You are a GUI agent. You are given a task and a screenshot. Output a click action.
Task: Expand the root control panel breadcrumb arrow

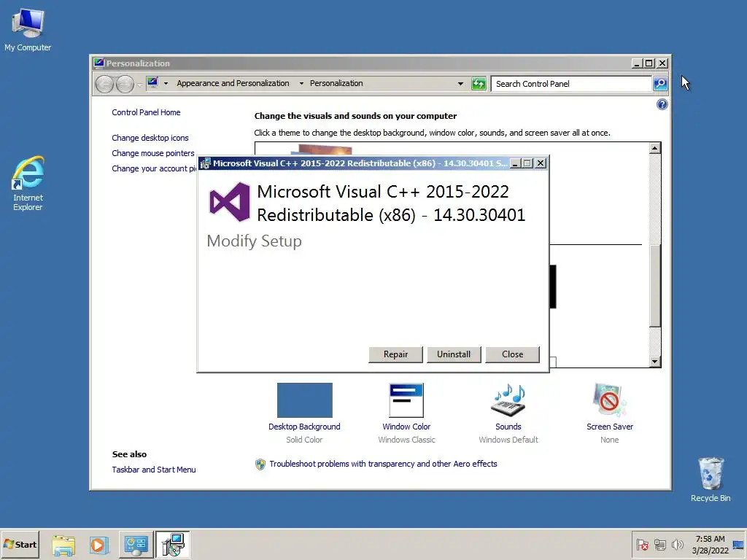pyautogui.click(x=166, y=83)
